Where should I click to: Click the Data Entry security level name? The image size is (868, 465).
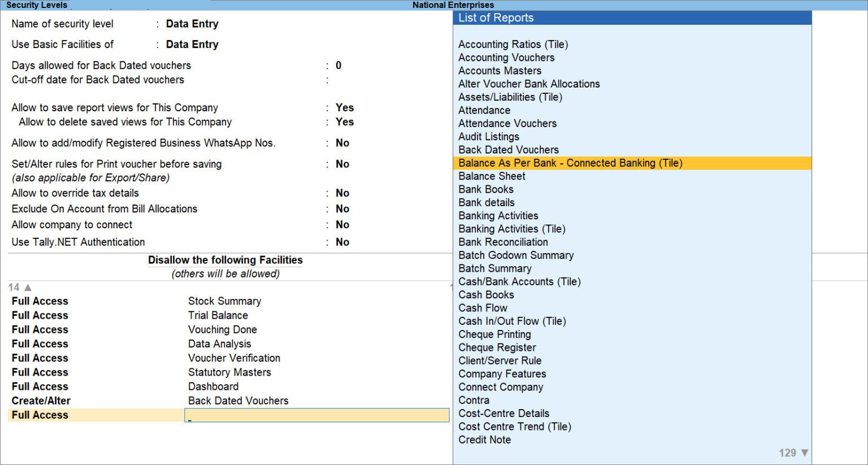coord(192,24)
